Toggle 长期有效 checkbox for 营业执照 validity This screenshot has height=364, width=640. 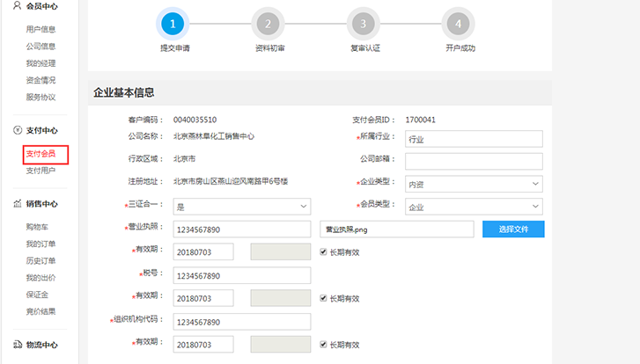(x=324, y=252)
